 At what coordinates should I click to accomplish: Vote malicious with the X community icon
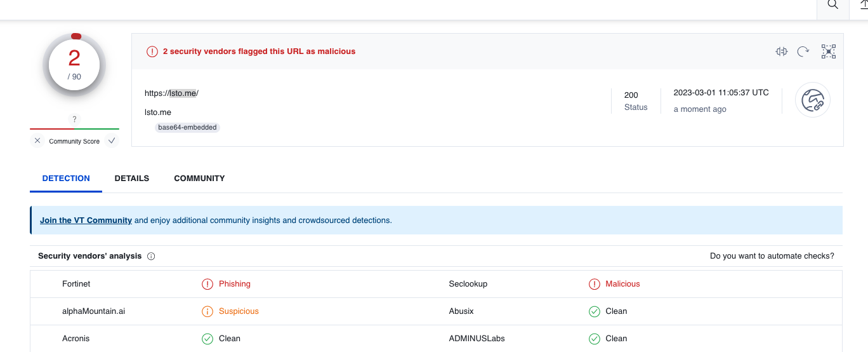37,141
